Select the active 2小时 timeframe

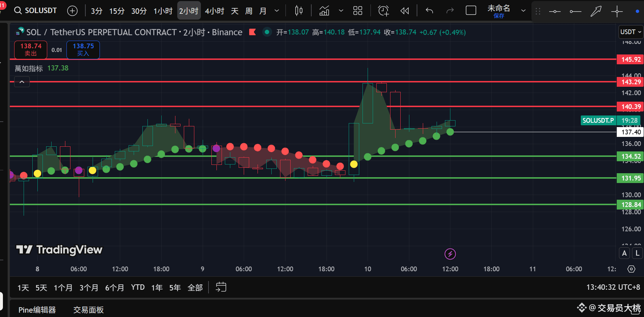pos(189,11)
